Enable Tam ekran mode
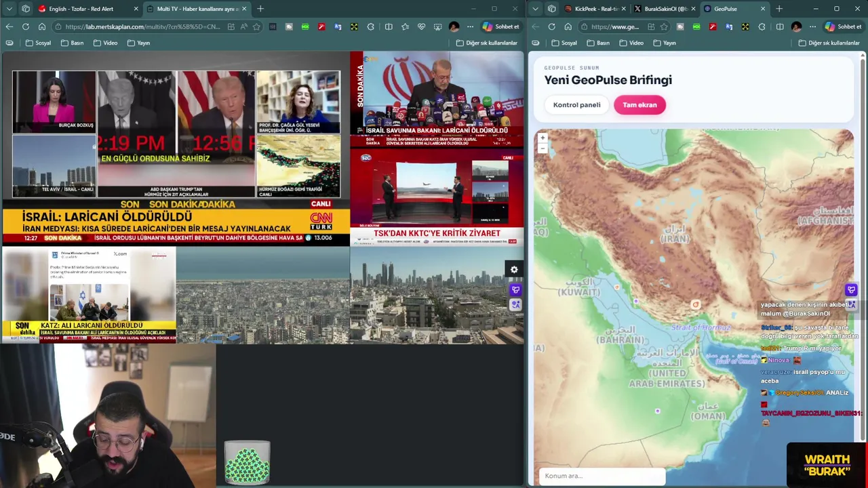868x488 pixels. 639,105
